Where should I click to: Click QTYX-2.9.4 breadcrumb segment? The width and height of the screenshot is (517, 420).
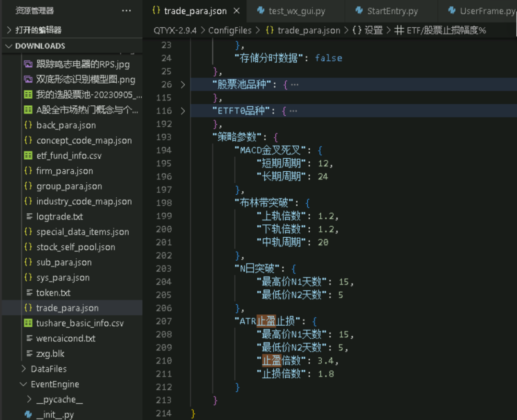click(175, 30)
